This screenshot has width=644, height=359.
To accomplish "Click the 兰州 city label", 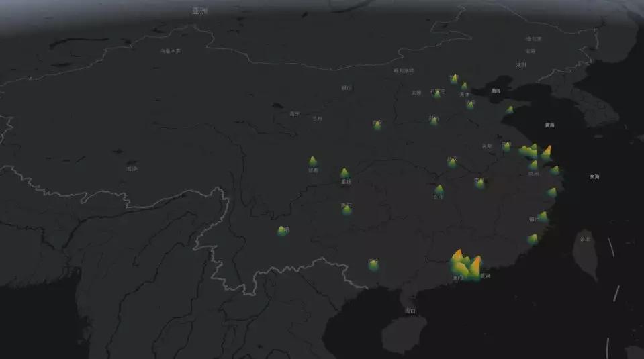I will [x=317, y=119].
